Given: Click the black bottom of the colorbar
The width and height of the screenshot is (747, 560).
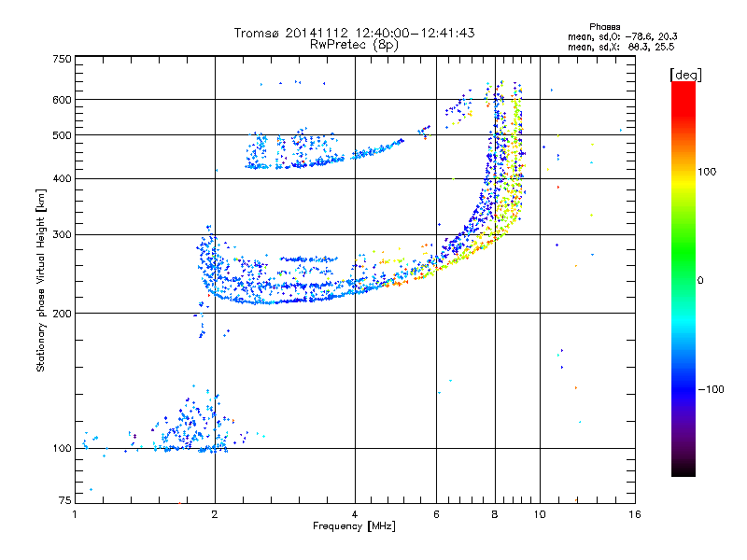Looking at the screenshot, I should [684, 469].
